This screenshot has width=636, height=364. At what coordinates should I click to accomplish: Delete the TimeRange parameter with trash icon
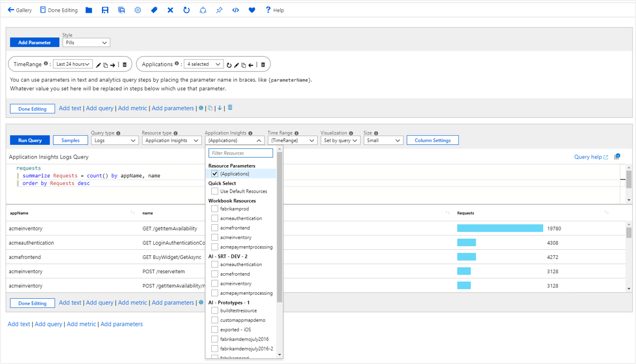tap(125, 65)
